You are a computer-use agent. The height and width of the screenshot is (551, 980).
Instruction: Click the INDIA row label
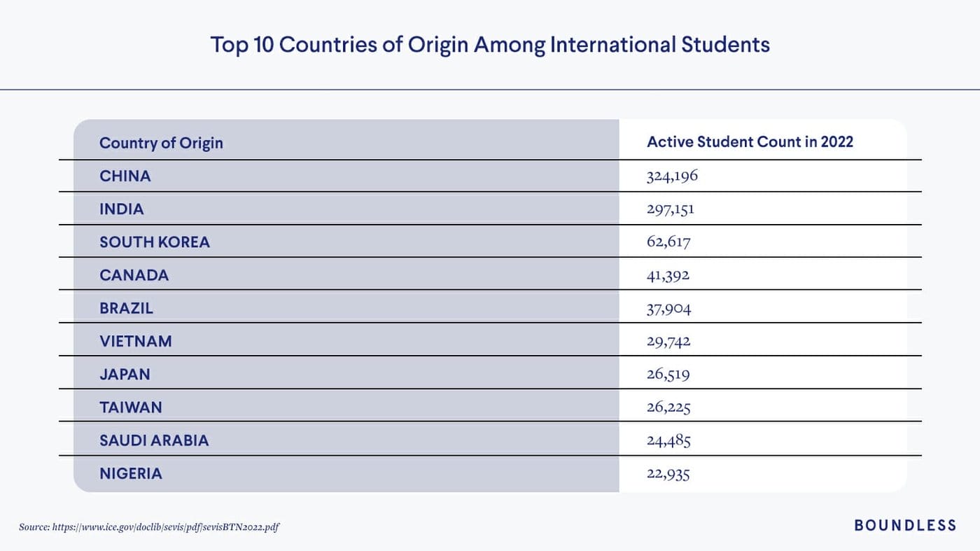[122, 209]
